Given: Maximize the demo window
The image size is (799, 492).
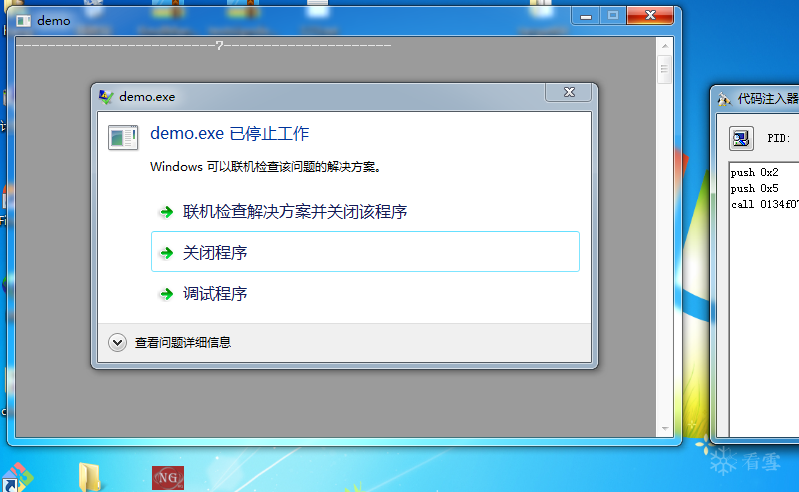Looking at the screenshot, I should [612, 16].
